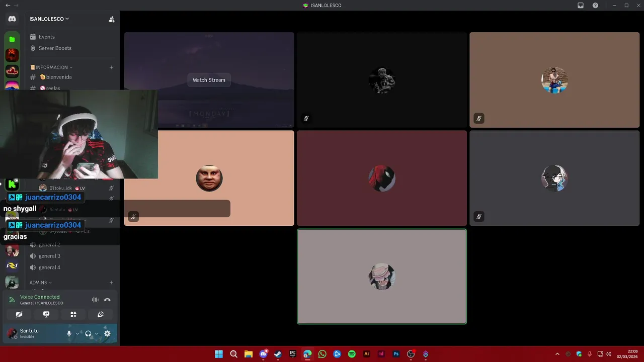The height and width of the screenshot is (362, 644).
Task: Switch to Steam in the taskbar
Action: (x=278, y=354)
